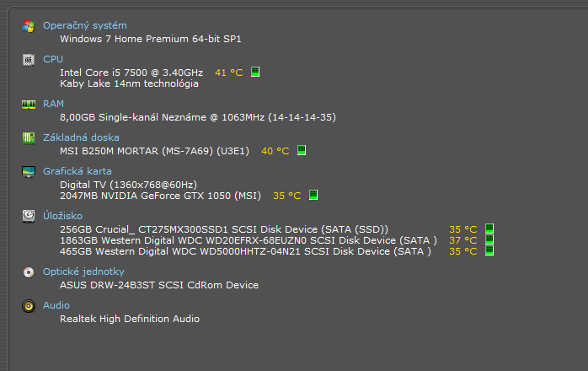Open the Základná doska section link

pyautogui.click(x=81, y=137)
